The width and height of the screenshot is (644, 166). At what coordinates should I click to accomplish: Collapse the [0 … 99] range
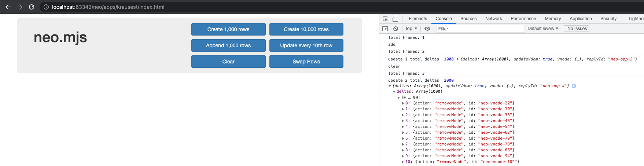pyautogui.click(x=399, y=97)
